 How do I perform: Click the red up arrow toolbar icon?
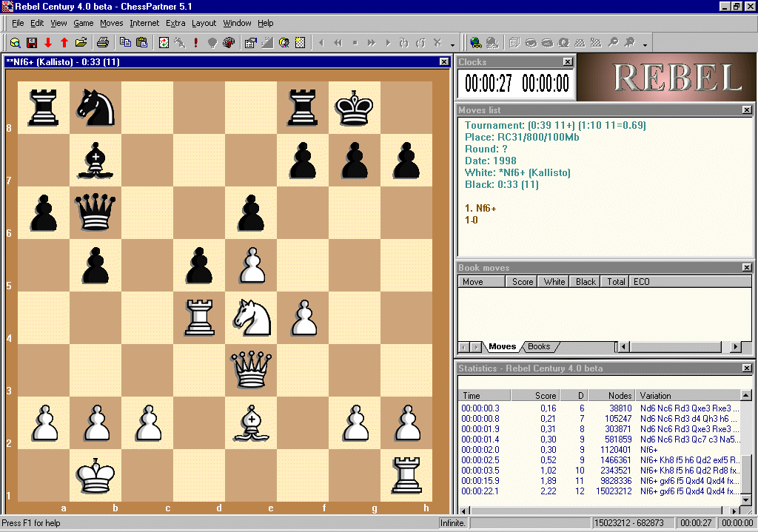(x=64, y=43)
